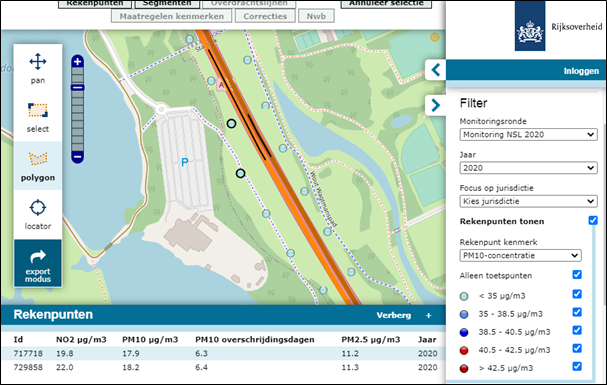Click PM10 value 17.9
The width and height of the screenshot is (607, 385).
pos(131,354)
